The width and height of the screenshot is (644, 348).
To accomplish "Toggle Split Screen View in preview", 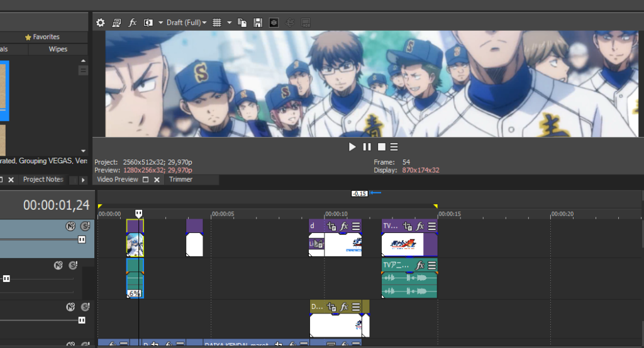I will [148, 23].
